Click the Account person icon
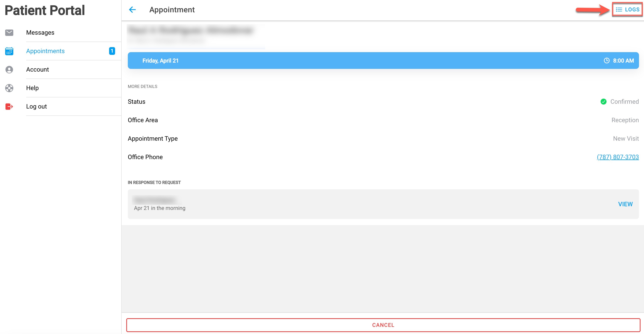The width and height of the screenshot is (644, 334). coord(9,69)
